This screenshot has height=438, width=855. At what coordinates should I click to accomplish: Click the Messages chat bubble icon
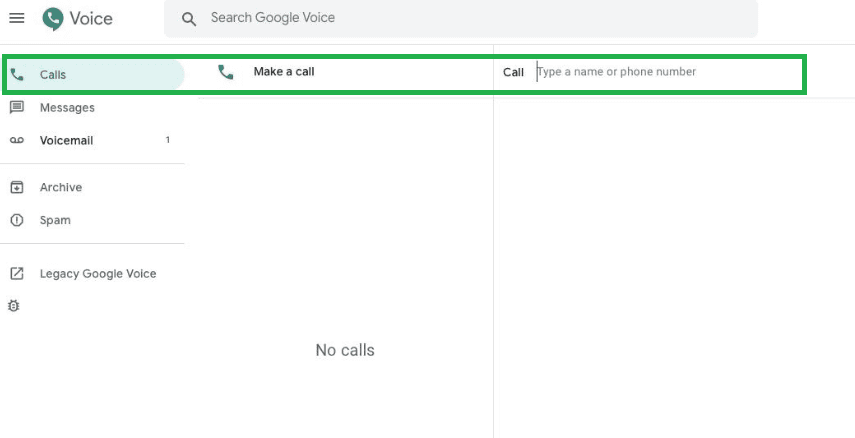(16, 107)
